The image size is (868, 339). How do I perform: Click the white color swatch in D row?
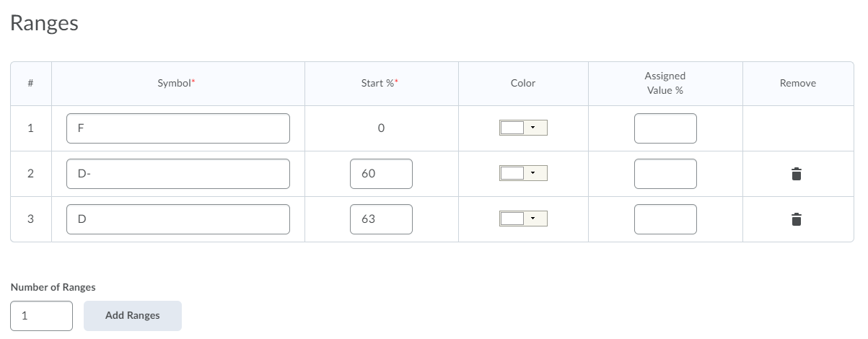click(512, 219)
